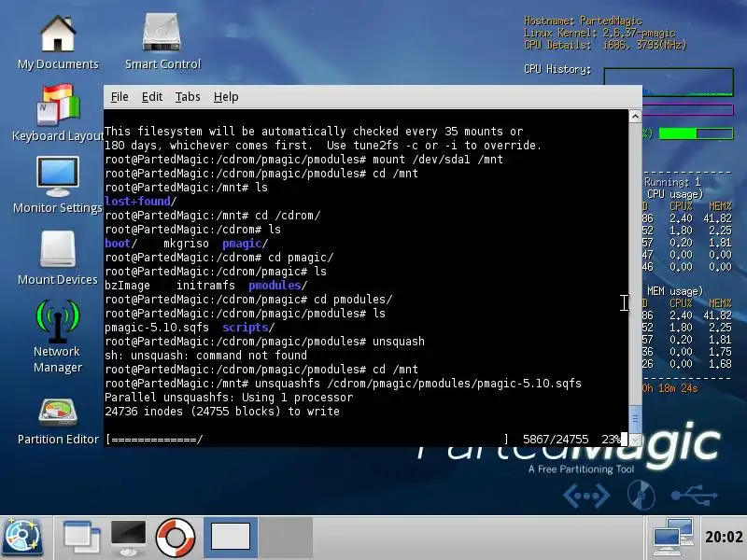Image resolution: width=747 pixels, height=560 pixels.
Task: Click the unsquashfs progress bar line
Action: click(362, 439)
